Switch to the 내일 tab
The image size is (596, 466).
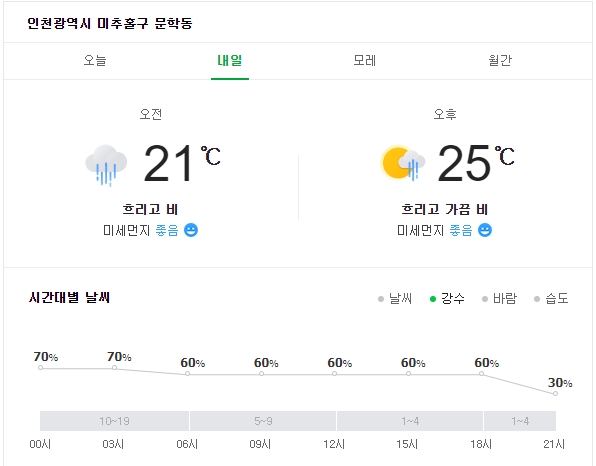230,60
